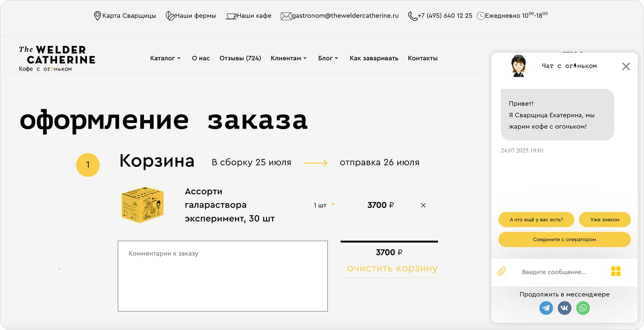Click the coffee cup icon near Наши кафе
Viewport: 644px width, 330px height.
point(231,15)
